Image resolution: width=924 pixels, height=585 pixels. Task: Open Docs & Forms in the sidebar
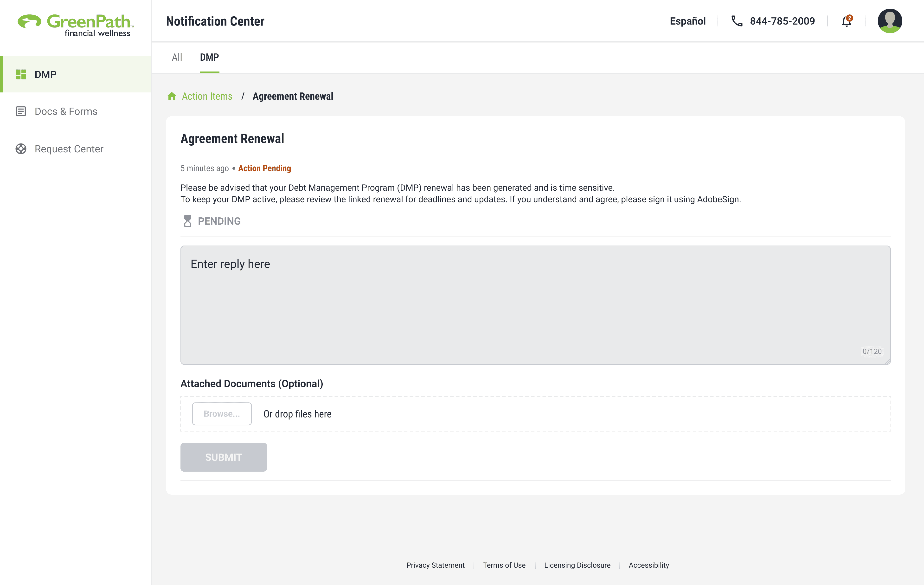click(x=66, y=111)
